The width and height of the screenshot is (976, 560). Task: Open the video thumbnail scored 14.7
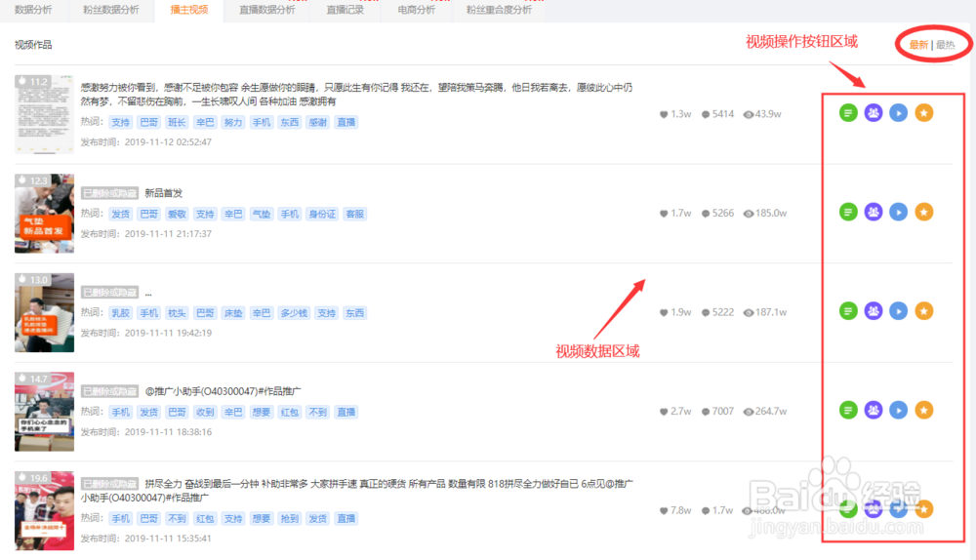[x=44, y=412]
